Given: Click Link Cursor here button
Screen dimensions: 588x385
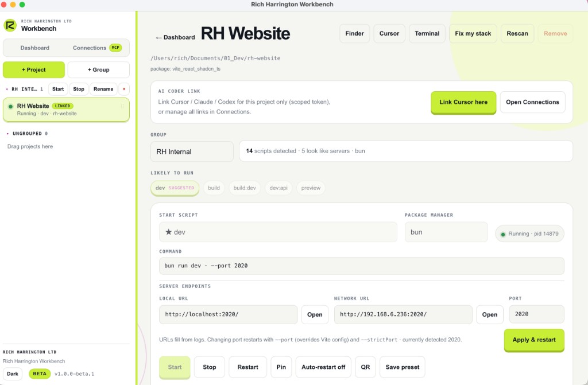Looking at the screenshot, I should 463,102.
